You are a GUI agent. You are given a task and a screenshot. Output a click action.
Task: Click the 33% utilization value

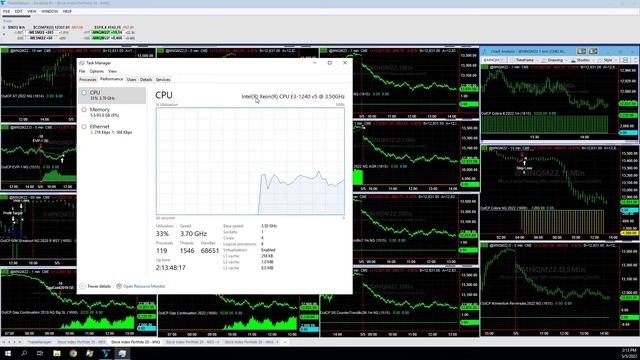162,233
